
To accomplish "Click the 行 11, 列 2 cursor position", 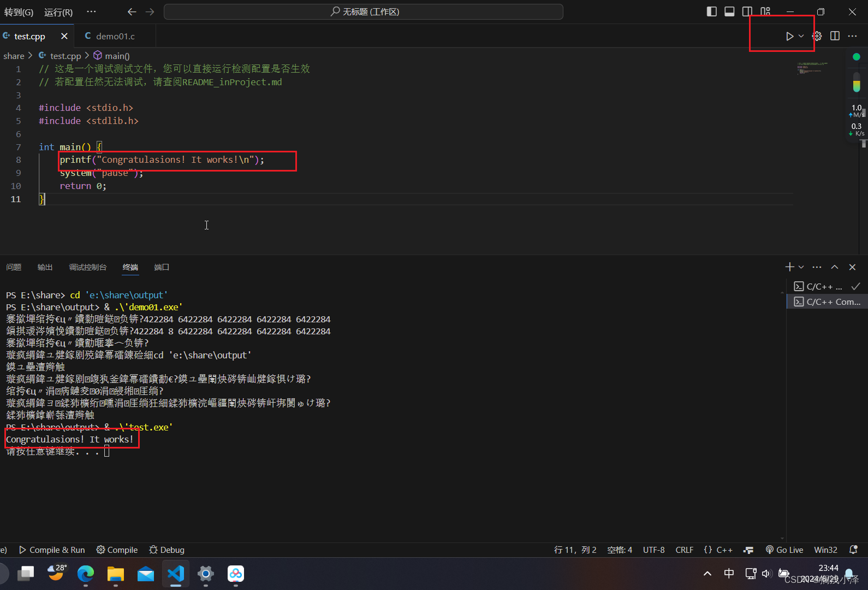I will click(575, 550).
